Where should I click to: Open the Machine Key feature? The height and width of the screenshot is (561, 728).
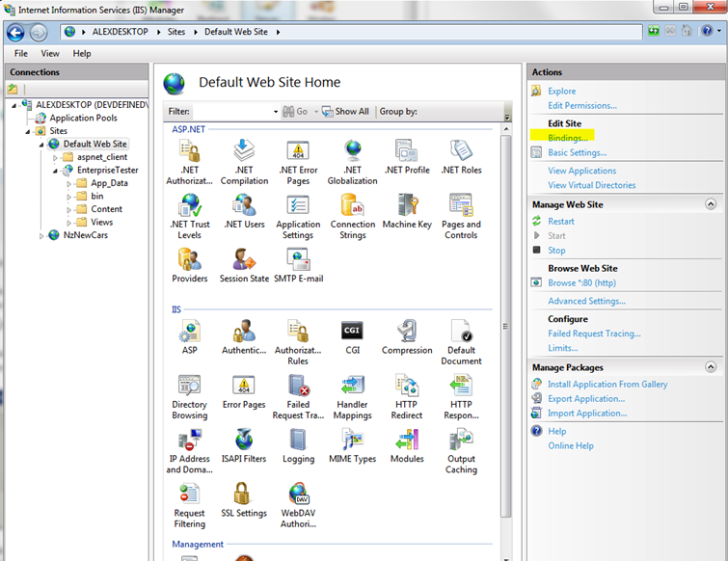(x=406, y=214)
